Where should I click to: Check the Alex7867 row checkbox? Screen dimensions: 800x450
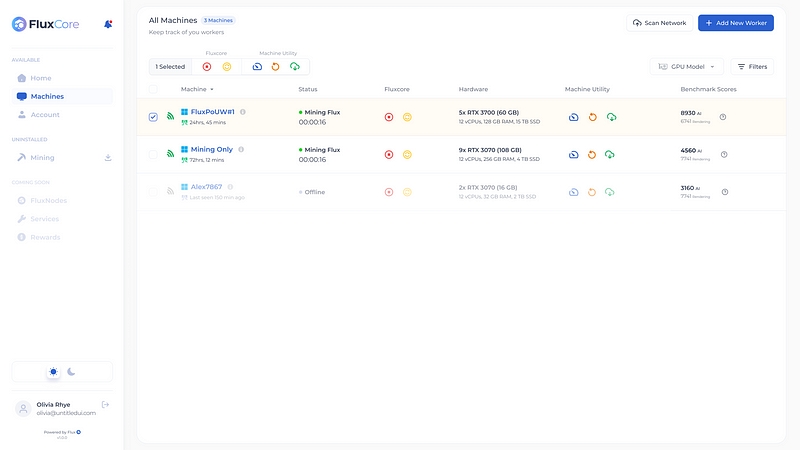[153, 192]
